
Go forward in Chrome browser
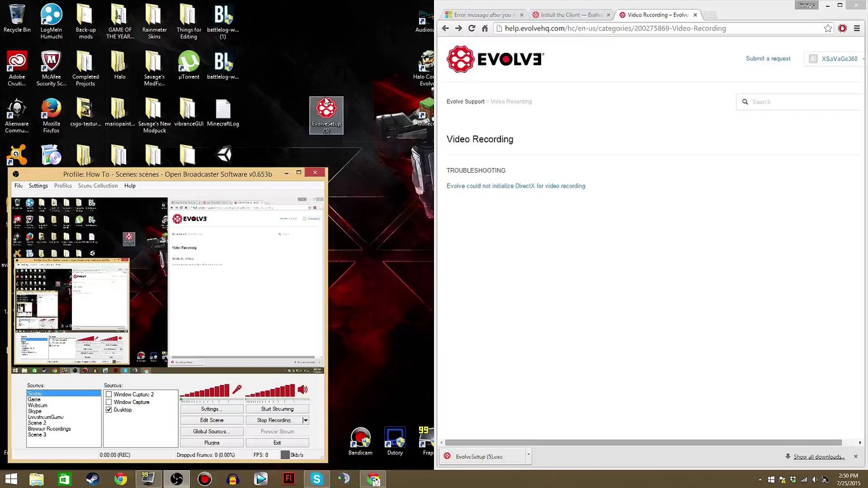coord(458,28)
